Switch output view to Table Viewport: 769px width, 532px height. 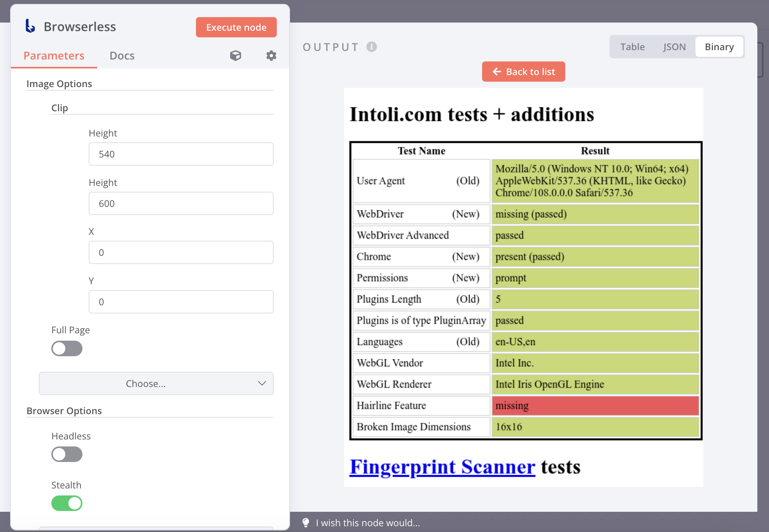pyautogui.click(x=632, y=47)
